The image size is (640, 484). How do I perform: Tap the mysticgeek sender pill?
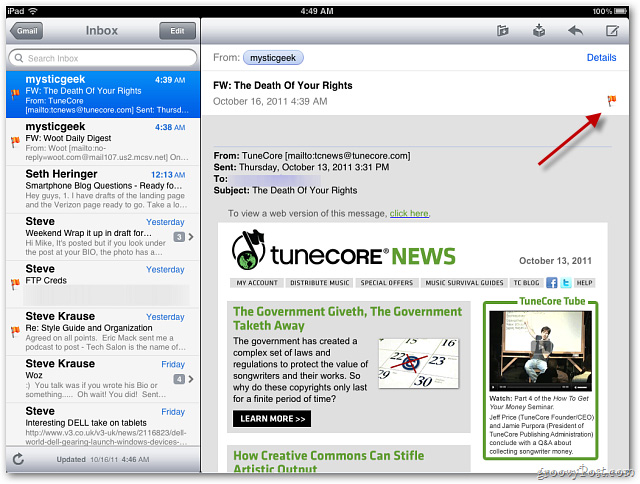coord(273,58)
